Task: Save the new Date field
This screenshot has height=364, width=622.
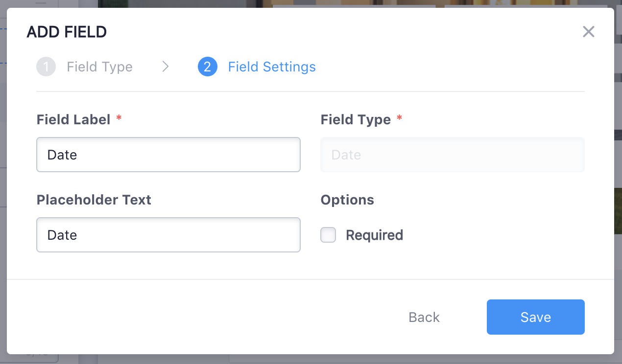Action: (535, 317)
